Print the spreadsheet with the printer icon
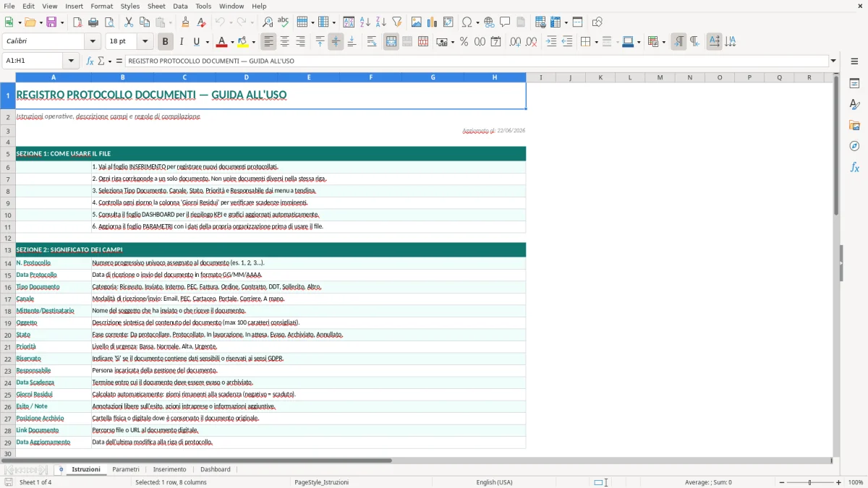The height and width of the screenshot is (488, 868). pos(93,22)
